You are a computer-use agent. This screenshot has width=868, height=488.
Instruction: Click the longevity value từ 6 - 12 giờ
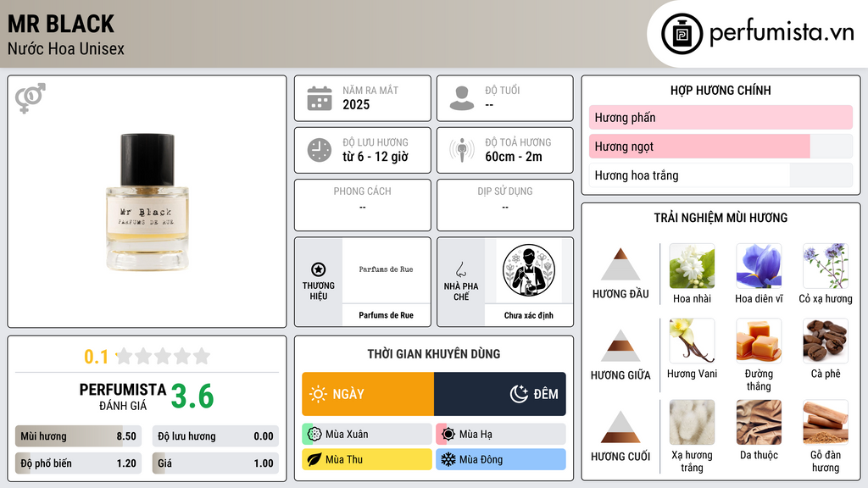pos(376,157)
